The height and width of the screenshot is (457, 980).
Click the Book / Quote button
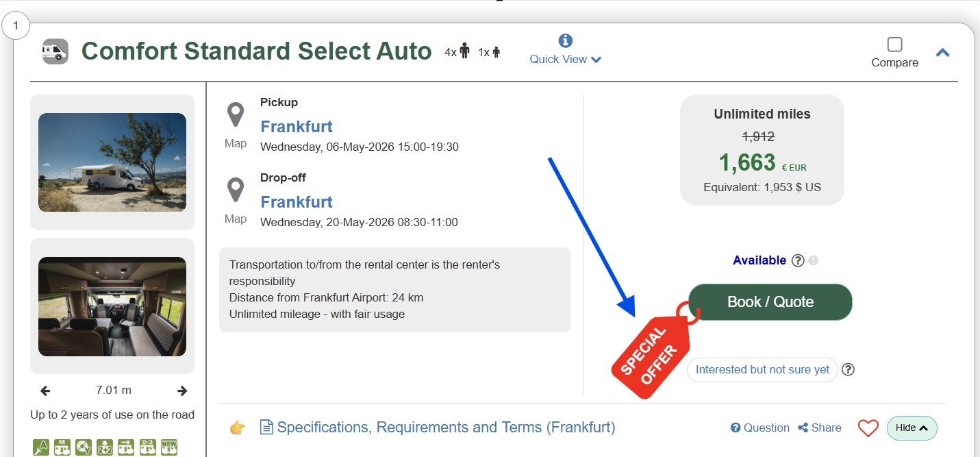[x=770, y=302]
